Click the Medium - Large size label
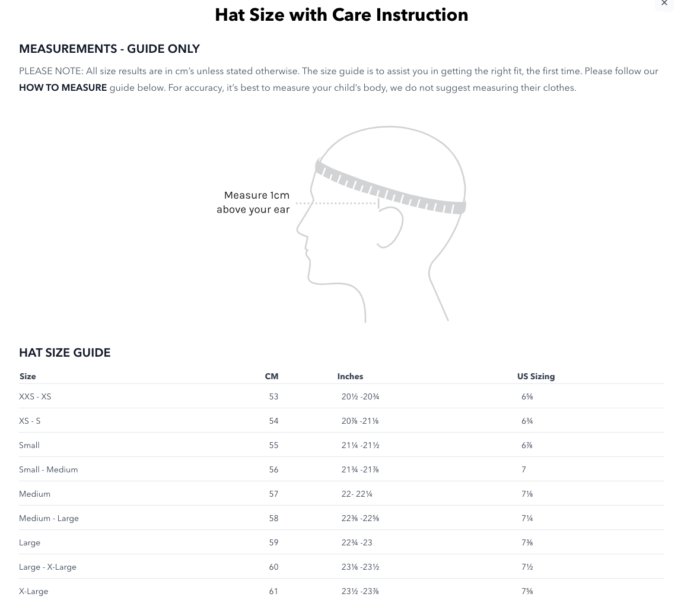Viewport: 681px width, 616px height. pos(49,518)
